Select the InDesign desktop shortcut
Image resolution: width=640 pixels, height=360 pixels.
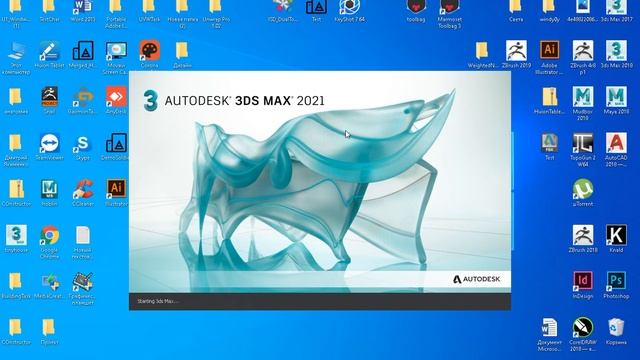pyautogui.click(x=583, y=285)
